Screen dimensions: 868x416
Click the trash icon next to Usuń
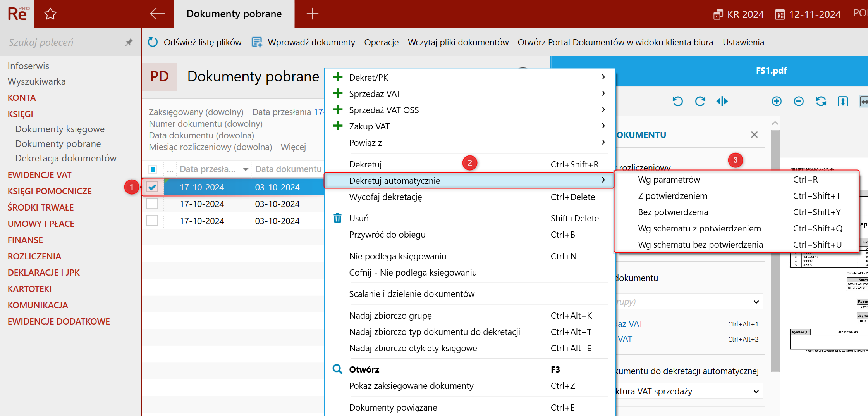click(x=338, y=218)
